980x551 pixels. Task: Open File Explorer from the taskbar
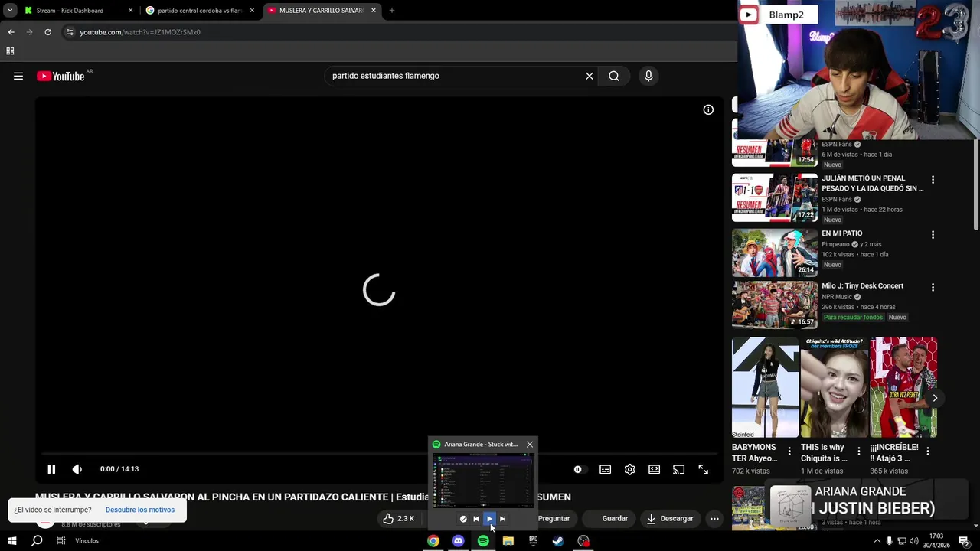(508, 541)
